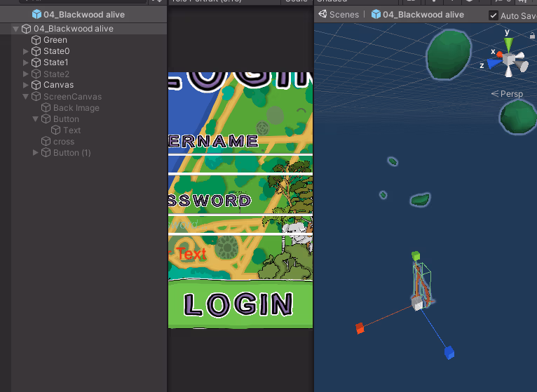Image resolution: width=537 pixels, height=392 pixels.
Task: Click the blue Z axis gizmo cone
Action: 494,63
